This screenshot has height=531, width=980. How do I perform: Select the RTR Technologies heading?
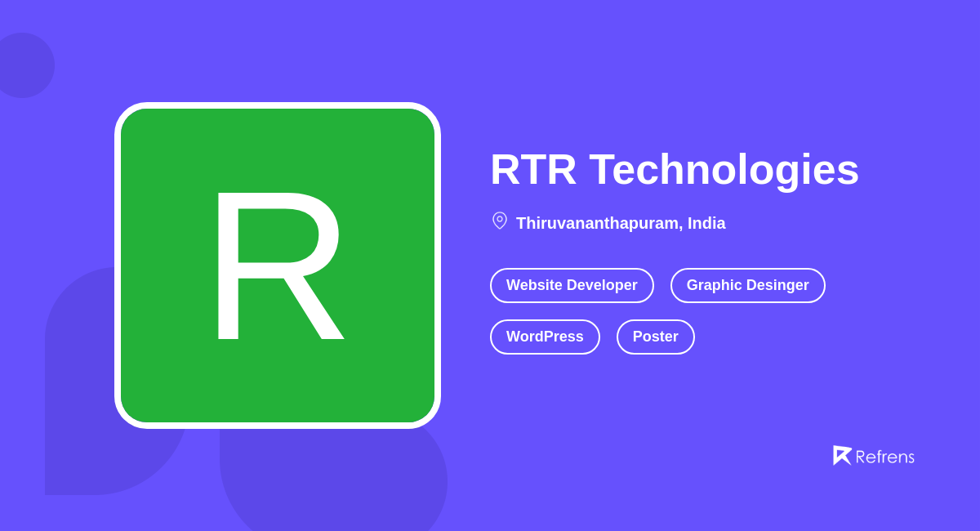coord(675,170)
